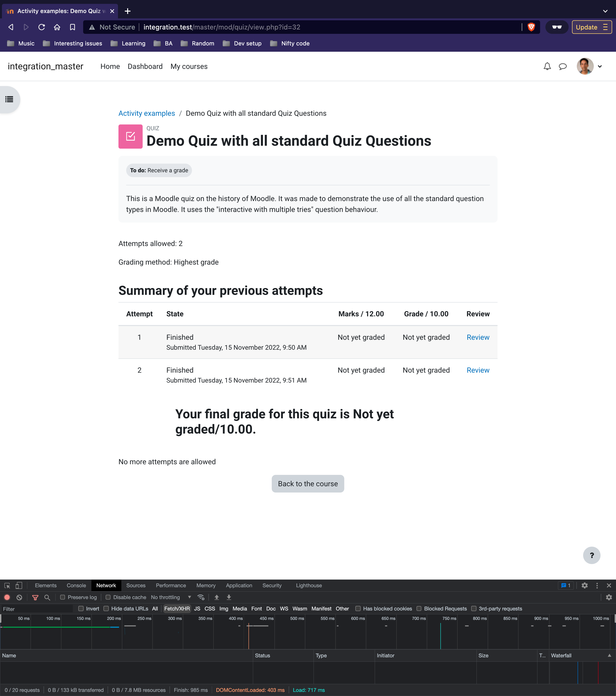The height and width of the screenshot is (696, 616).
Task: Click the user profile avatar
Action: pos(585,66)
